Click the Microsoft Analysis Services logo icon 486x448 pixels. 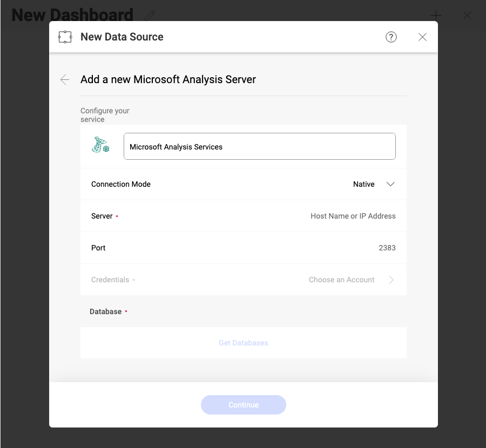click(x=100, y=146)
